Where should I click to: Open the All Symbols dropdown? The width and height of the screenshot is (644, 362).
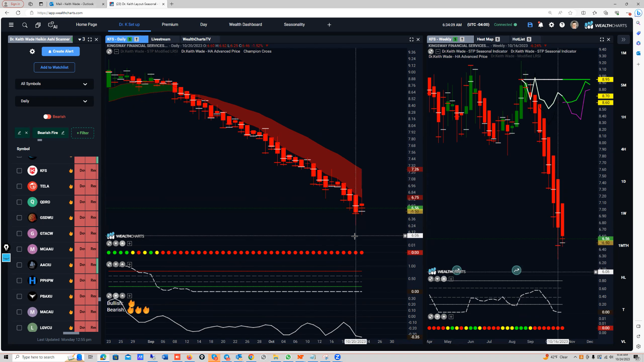point(54,84)
